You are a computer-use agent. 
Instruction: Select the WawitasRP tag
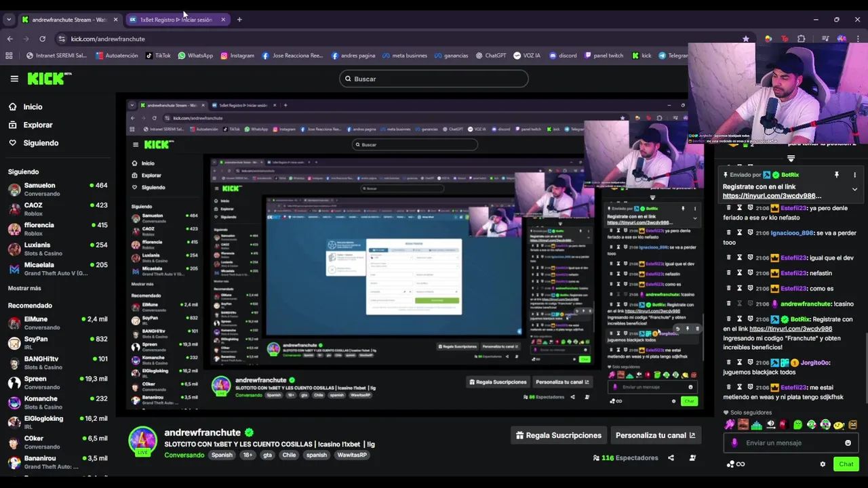[352, 455]
